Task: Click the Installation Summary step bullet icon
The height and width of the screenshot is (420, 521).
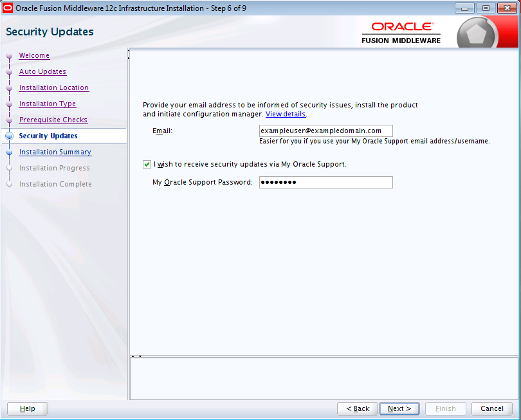Action: tap(9, 152)
